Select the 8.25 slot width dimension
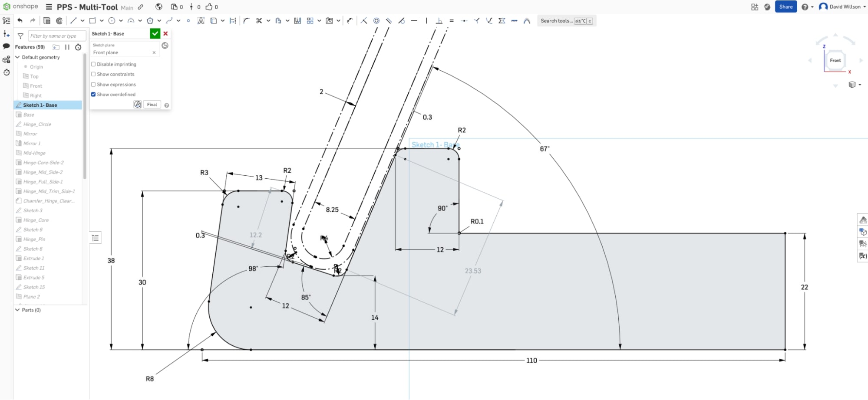Screen dimensions: 868x400 tap(332, 210)
